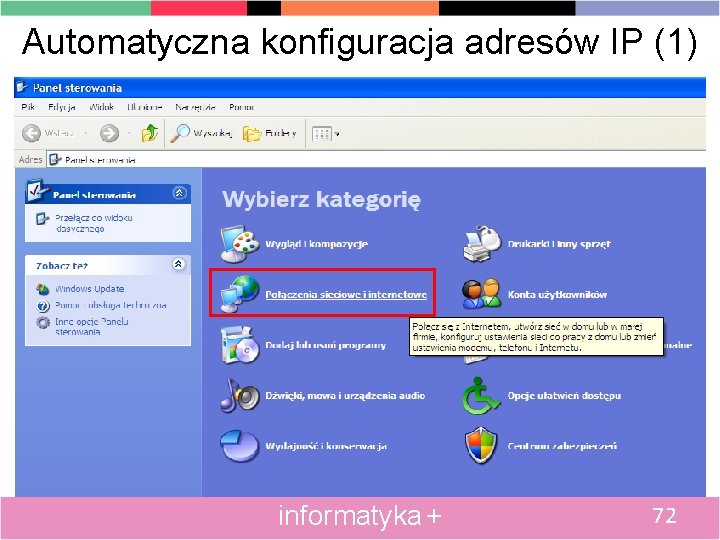The image size is (720, 540).
Task: Click Dźwięki, mowa i urządzenia audio link
Action: point(345,395)
